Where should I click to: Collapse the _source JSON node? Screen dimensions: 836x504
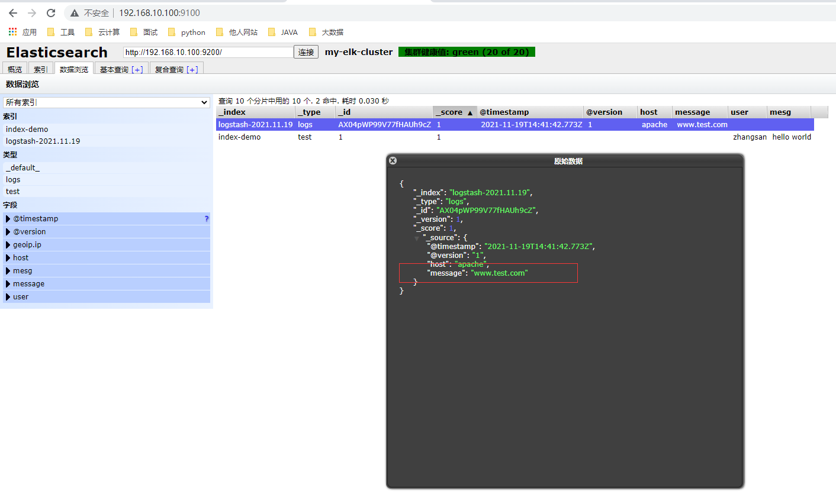416,238
